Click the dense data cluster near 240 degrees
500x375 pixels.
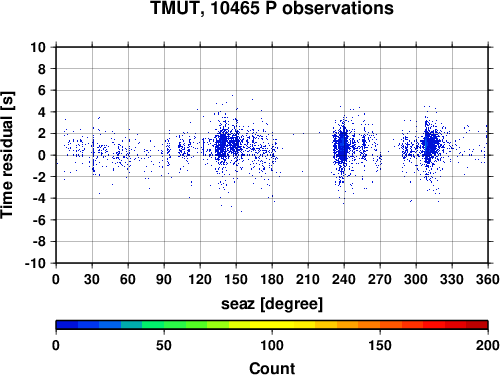pos(342,147)
